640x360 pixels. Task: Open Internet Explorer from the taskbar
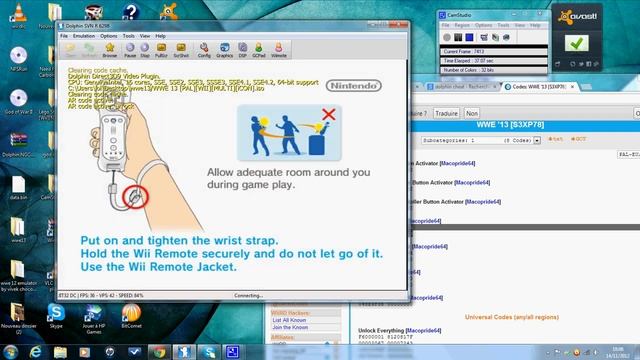[x=36, y=352]
